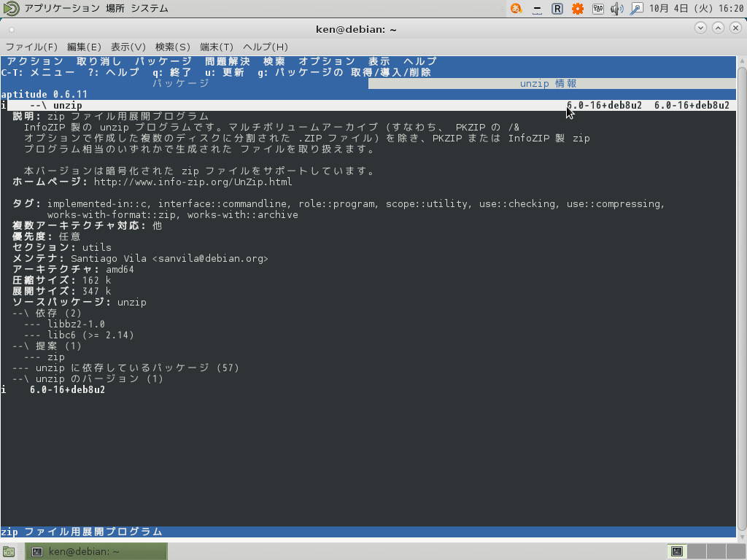Click the 優先度: 任意 line
Image resolution: width=747 pixels, height=560 pixels.
pyautogui.click(x=46, y=236)
